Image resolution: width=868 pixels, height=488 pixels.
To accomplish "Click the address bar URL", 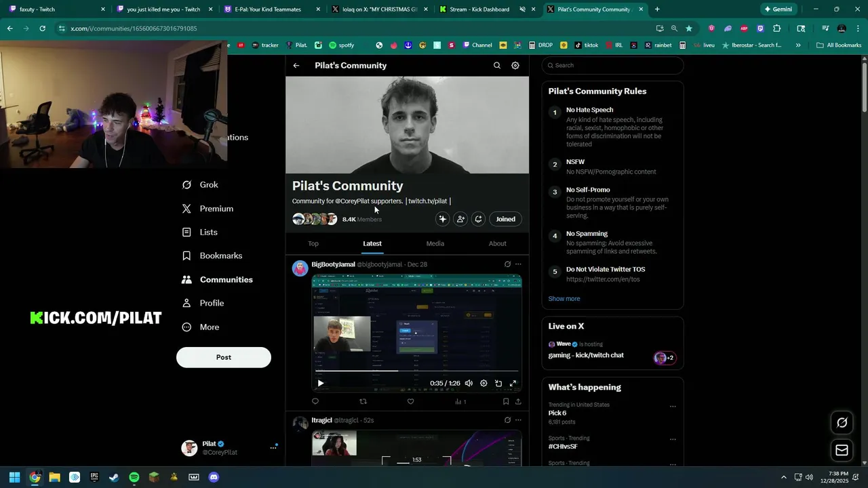I will point(134,28).
